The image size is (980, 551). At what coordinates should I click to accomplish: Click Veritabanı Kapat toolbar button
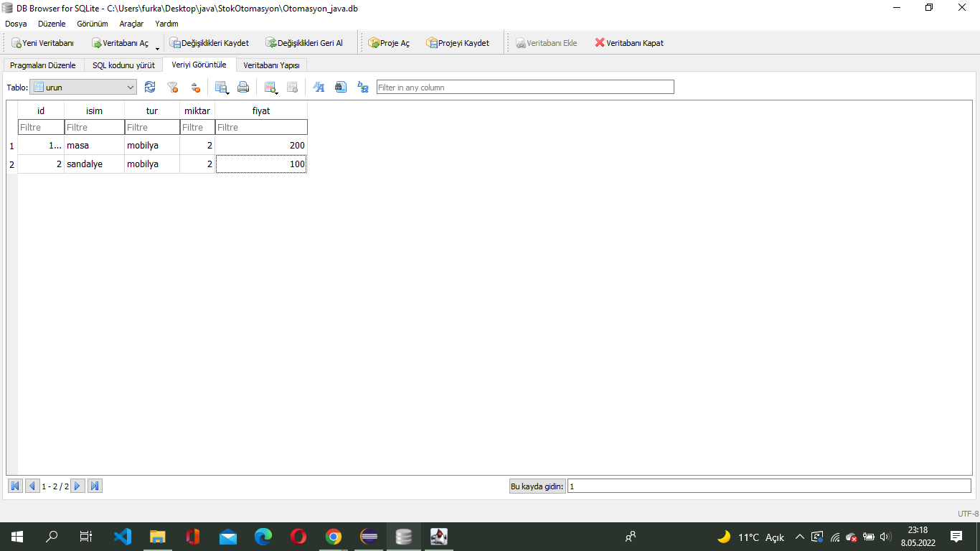pyautogui.click(x=629, y=43)
